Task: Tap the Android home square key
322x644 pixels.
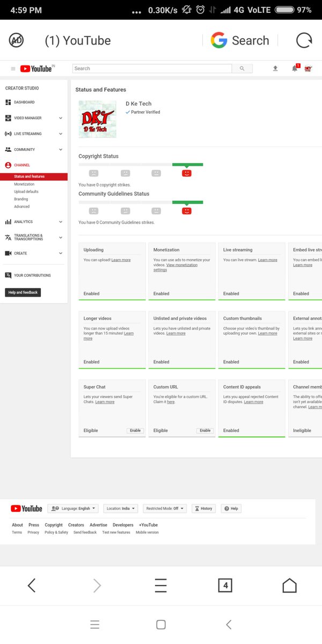Action: point(160,625)
